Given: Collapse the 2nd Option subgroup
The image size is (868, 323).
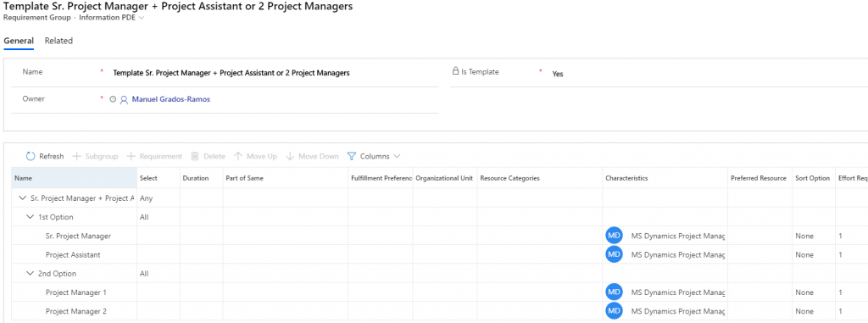Looking at the screenshot, I should (x=31, y=273).
